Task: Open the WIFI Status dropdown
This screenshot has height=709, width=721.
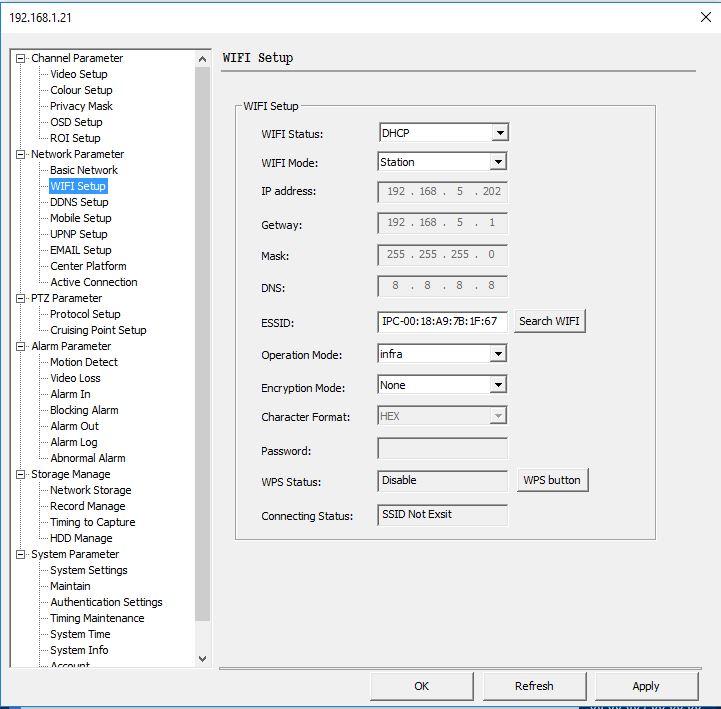Action: point(500,133)
